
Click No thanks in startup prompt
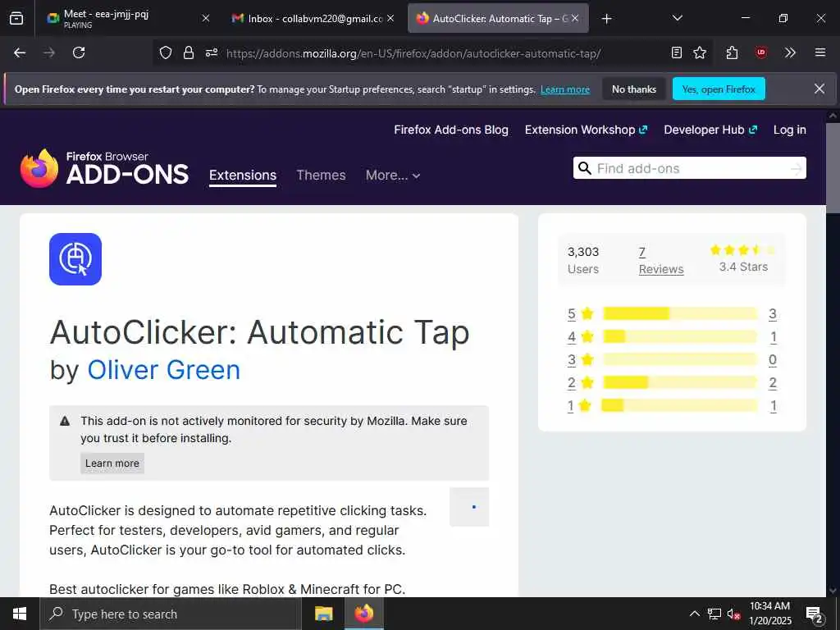pyautogui.click(x=634, y=89)
